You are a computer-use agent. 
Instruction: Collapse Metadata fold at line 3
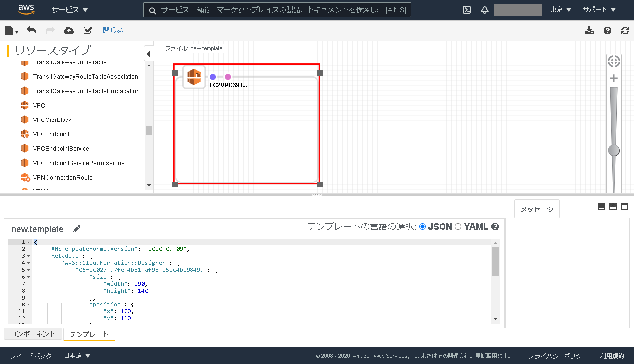(x=28, y=256)
